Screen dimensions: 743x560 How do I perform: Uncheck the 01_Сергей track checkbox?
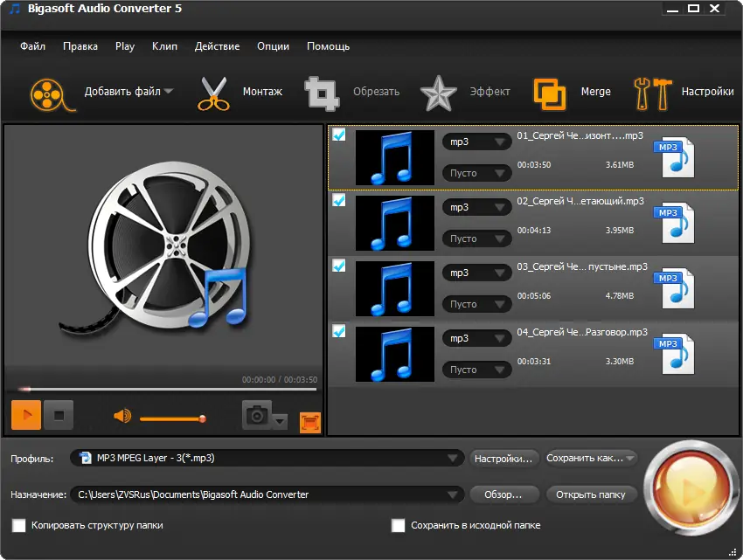339,135
